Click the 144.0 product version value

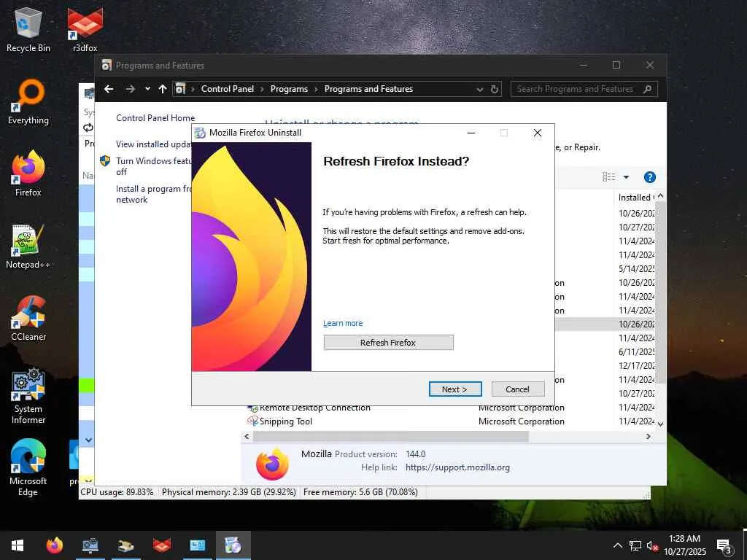tap(415, 454)
